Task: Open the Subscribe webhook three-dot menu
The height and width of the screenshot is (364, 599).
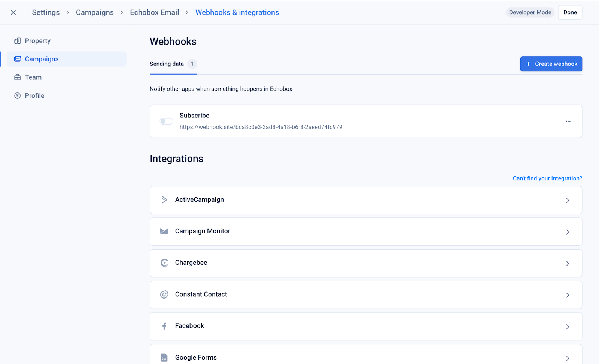Action: coord(568,121)
